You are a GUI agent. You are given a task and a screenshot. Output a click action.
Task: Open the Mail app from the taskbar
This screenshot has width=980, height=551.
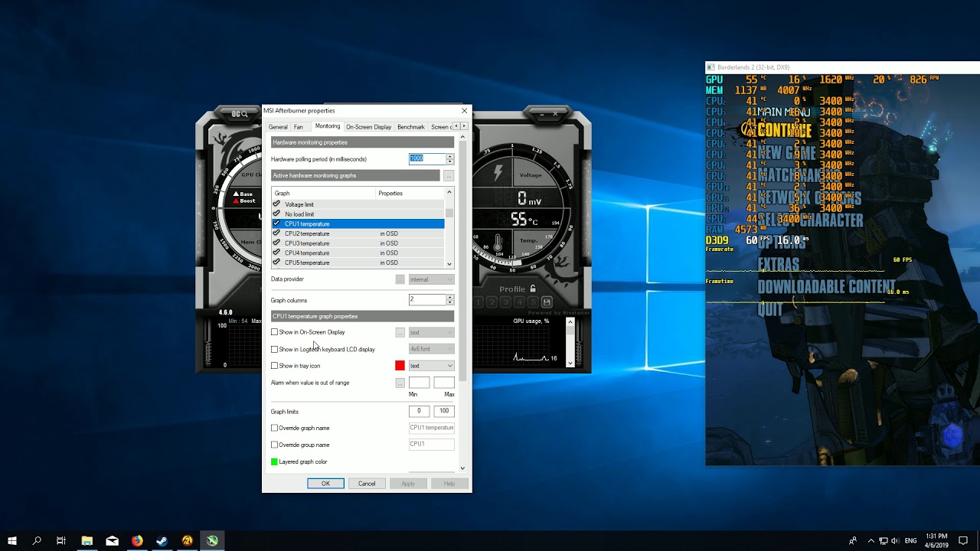[113, 540]
